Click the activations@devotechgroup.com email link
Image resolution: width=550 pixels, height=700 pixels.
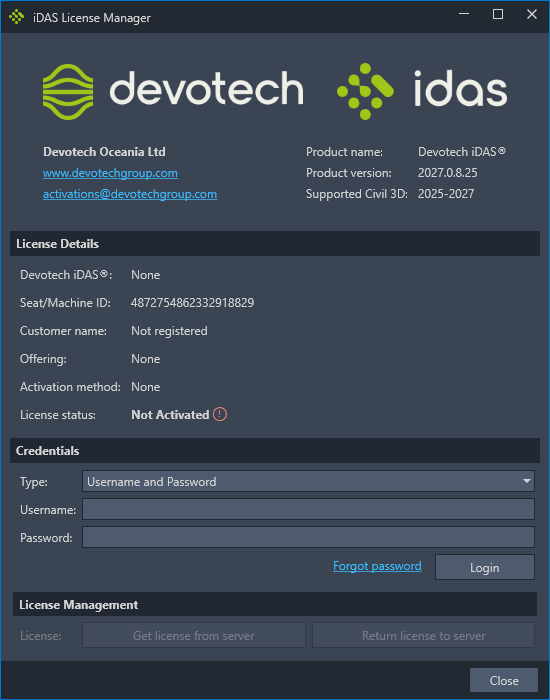coord(130,194)
